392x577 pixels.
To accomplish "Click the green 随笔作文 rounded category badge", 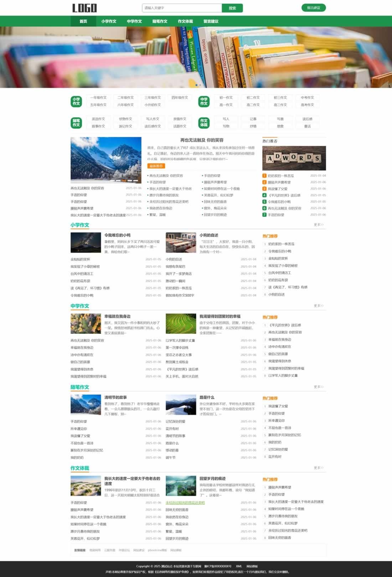I will tap(76, 123).
